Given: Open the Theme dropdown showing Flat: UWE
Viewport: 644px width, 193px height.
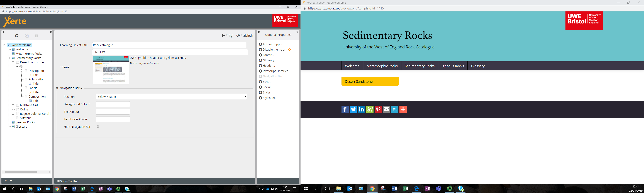Looking at the screenshot, I should (170, 52).
